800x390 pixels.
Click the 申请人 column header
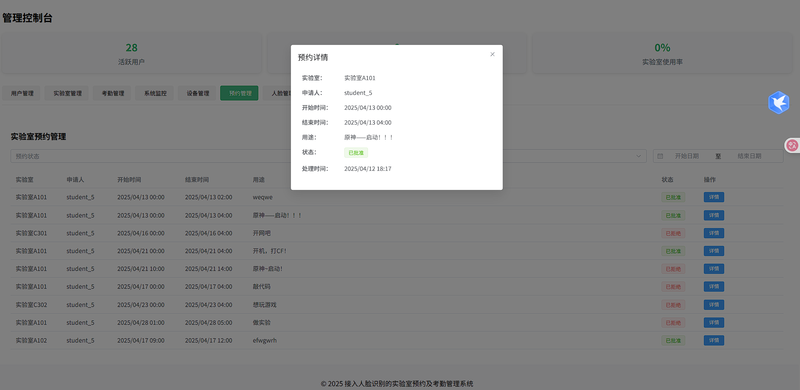tap(76, 180)
